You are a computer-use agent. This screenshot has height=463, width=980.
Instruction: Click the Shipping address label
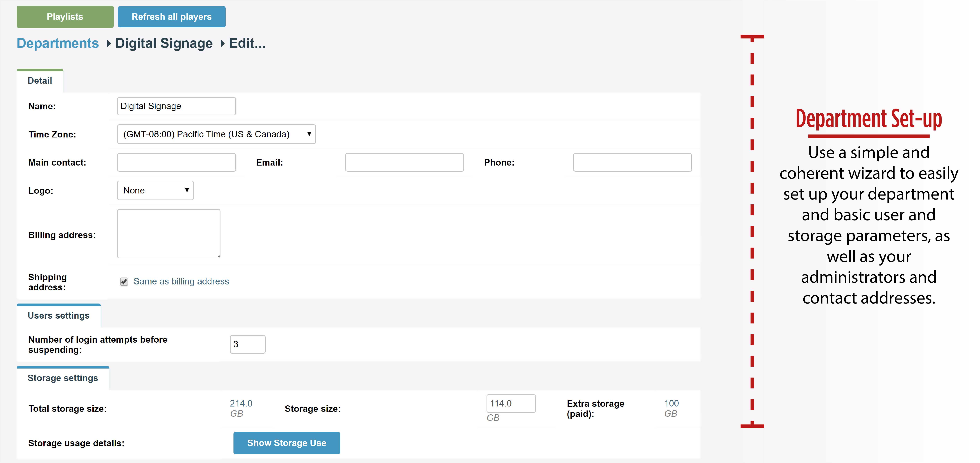[x=47, y=282]
